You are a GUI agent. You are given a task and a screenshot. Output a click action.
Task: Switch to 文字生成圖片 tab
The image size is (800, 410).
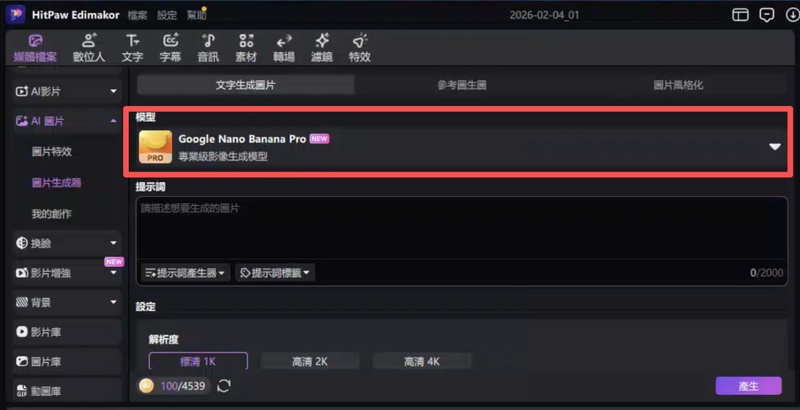(245, 85)
